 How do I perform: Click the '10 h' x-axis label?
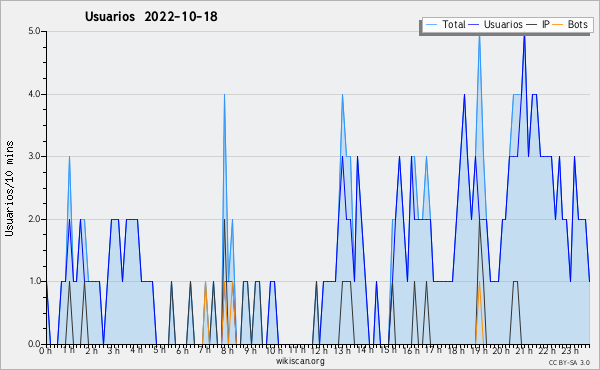click(x=274, y=351)
